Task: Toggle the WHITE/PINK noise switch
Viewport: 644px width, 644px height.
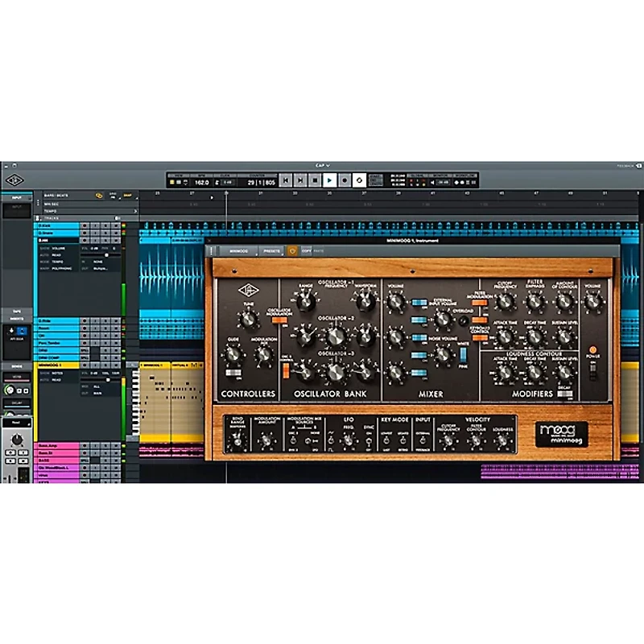Action: click(464, 354)
